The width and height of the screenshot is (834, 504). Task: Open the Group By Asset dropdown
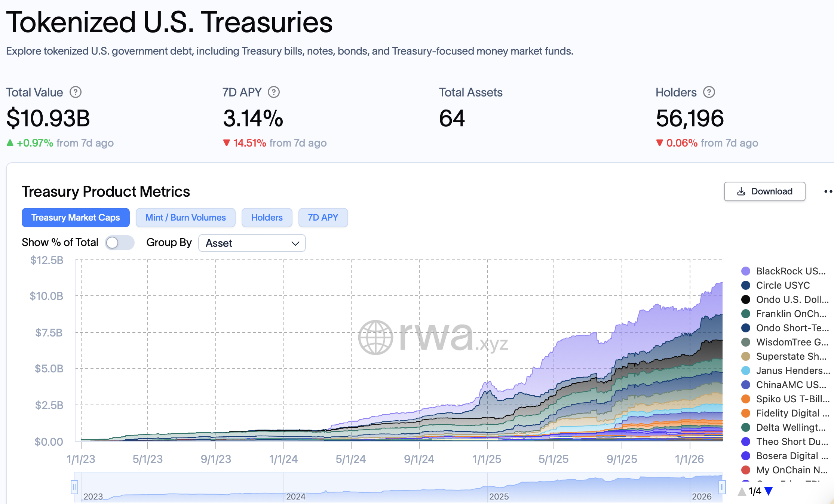point(252,243)
